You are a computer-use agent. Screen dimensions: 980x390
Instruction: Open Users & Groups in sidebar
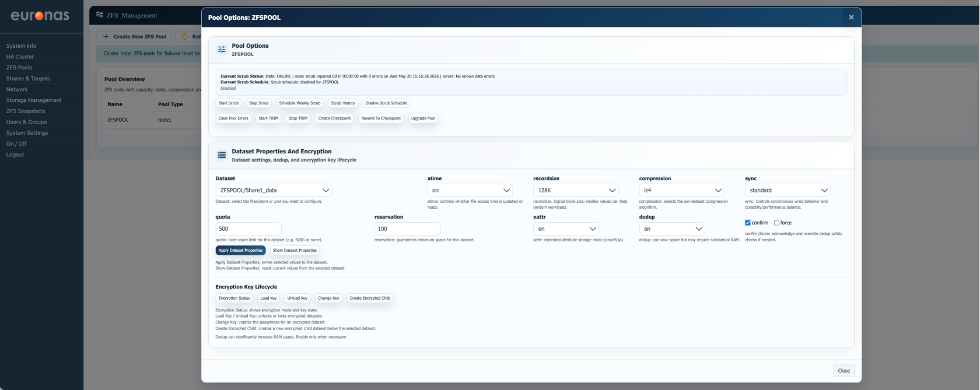26,122
